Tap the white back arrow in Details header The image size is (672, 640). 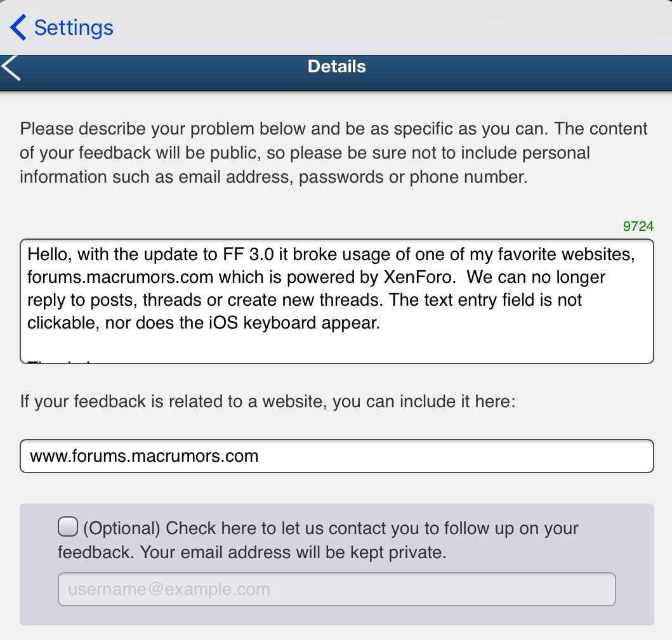(x=11, y=69)
